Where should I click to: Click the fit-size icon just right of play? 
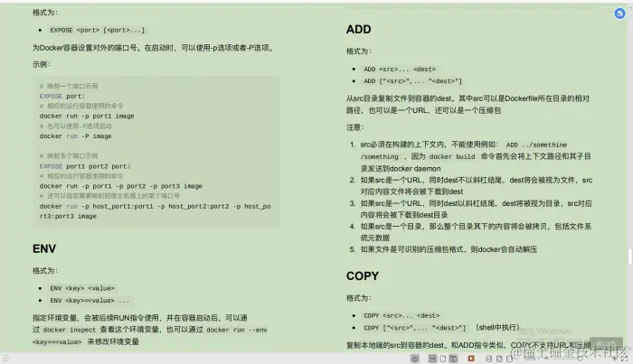click(x=488, y=359)
